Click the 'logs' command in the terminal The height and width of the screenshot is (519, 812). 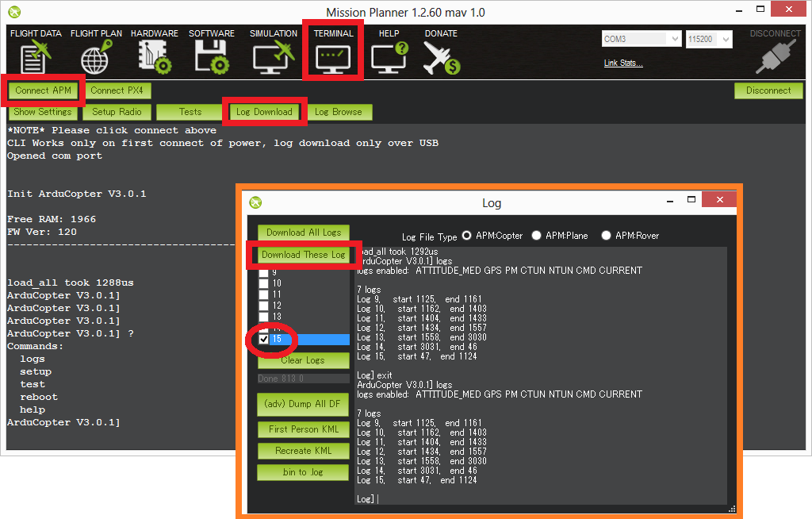click(32, 359)
